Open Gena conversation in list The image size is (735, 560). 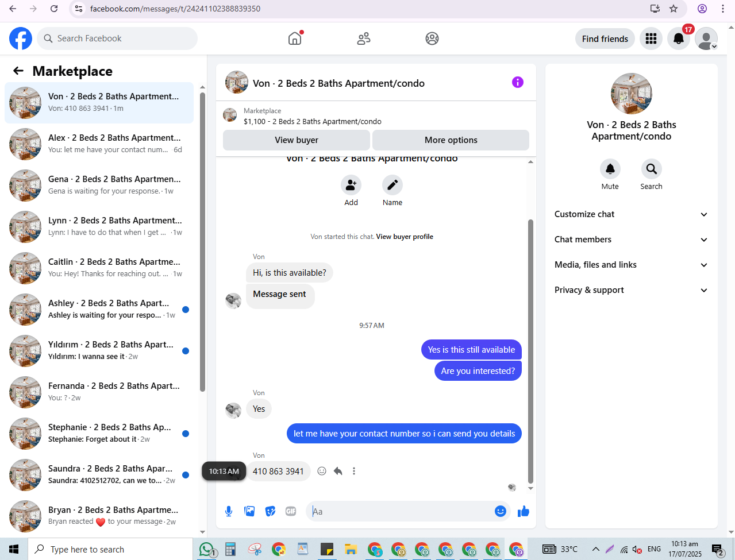click(99, 185)
